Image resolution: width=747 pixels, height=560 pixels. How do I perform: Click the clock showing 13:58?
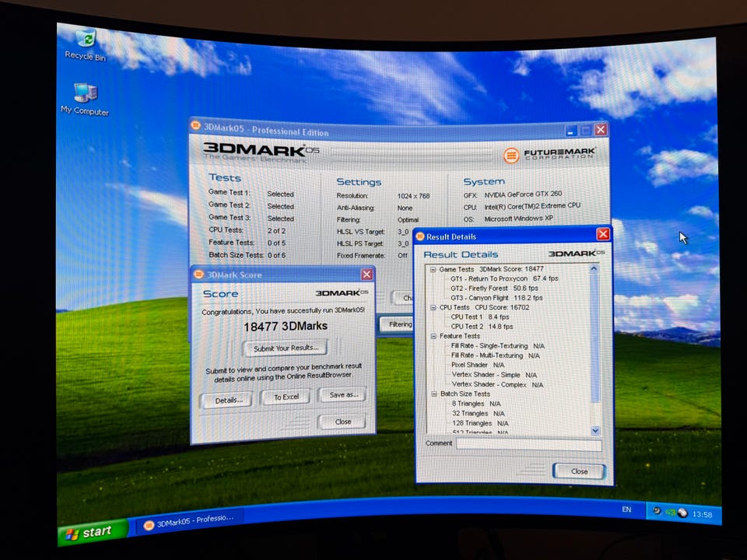click(x=702, y=514)
